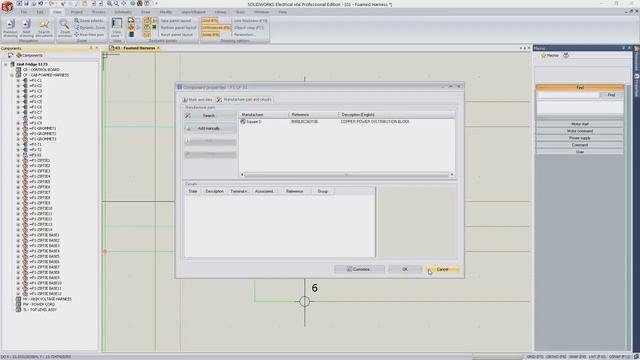Click Customize button in dialog
640x360 pixels.
(x=359, y=269)
